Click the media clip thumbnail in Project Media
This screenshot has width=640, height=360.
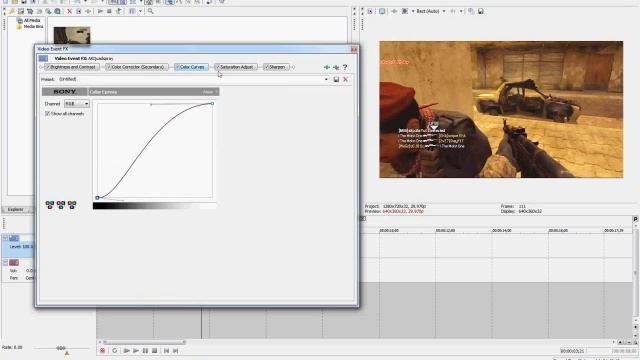coord(72,35)
